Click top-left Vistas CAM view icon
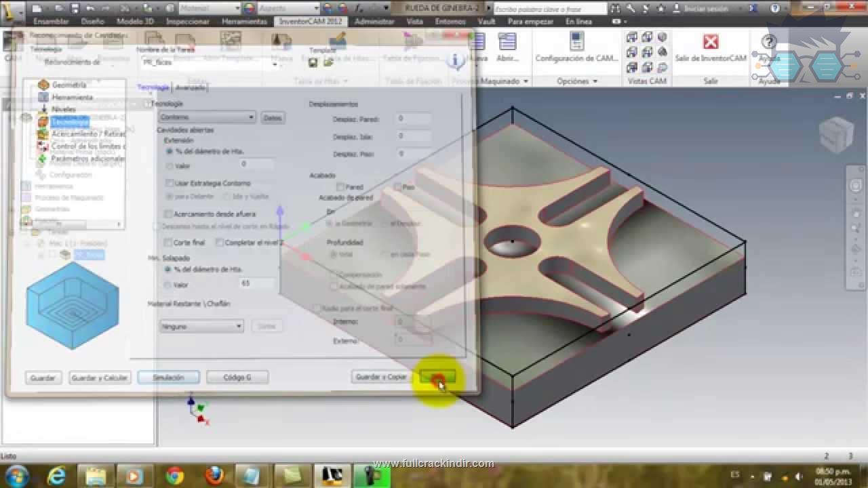The height and width of the screenshot is (488, 868). (632, 38)
